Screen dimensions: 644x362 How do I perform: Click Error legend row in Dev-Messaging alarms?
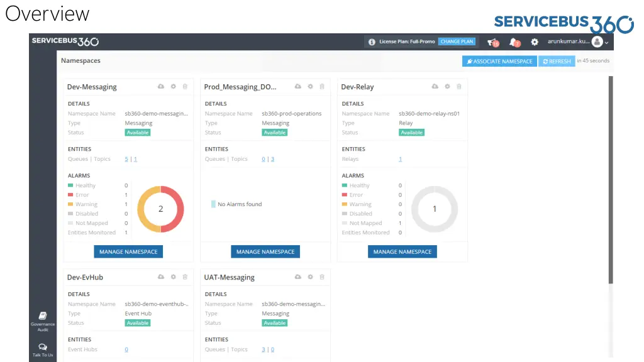click(x=97, y=195)
